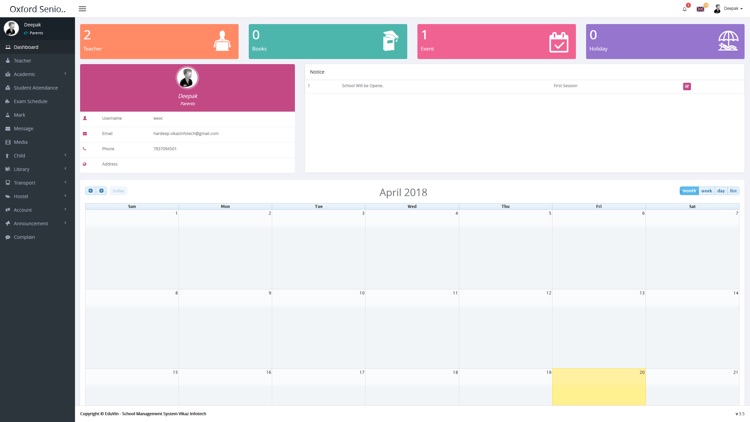750x422 pixels.
Task: Open Message menu item
Action: click(x=37, y=128)
